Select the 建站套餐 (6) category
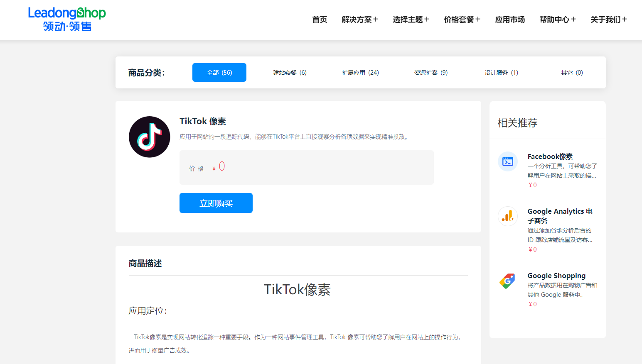The image size is (642, 364). pos(290,73)
